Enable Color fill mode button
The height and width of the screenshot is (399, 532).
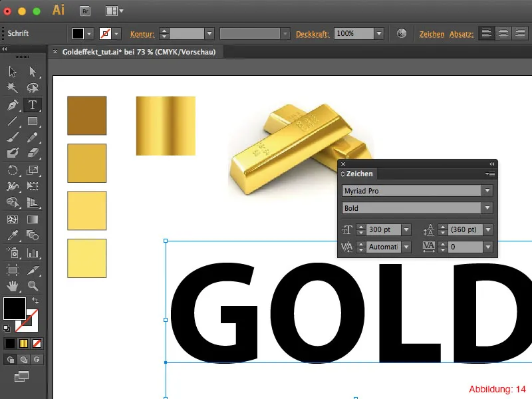[x=10, y=344]
